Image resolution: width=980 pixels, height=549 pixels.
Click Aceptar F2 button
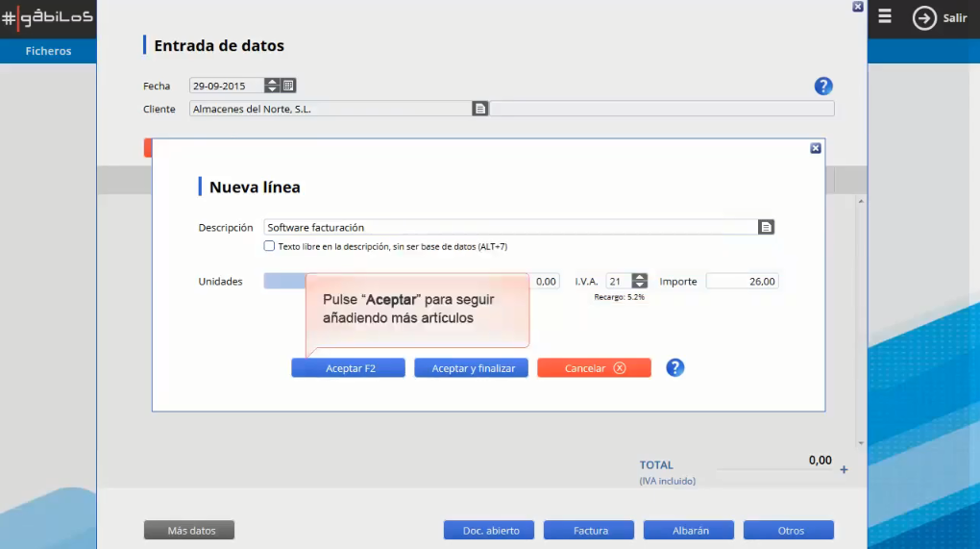point(348,368)
